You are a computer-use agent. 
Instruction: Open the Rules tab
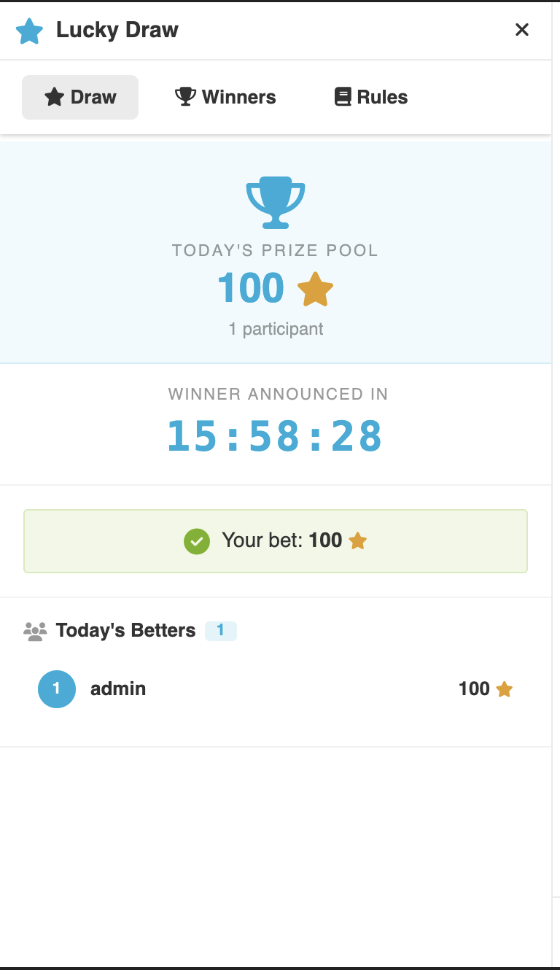[x=371, y=97]
